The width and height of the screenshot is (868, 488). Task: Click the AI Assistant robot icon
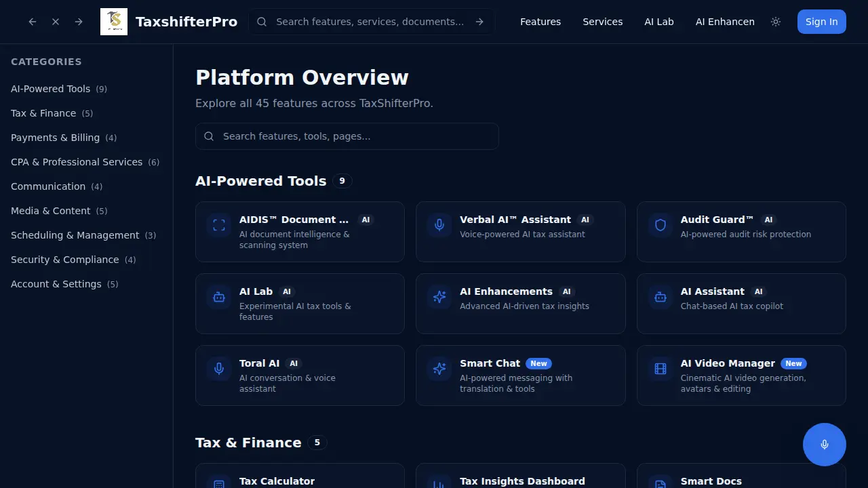[660, 297]
